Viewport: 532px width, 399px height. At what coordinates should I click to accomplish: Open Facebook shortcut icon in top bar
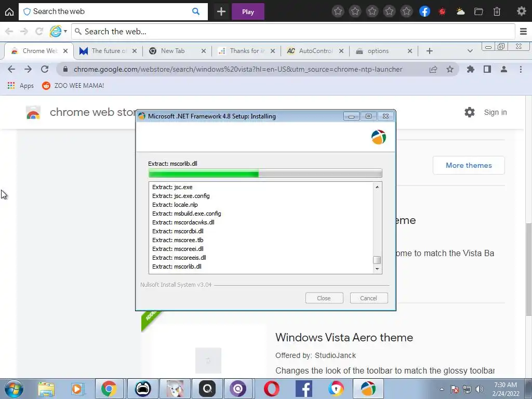[x=424, y=11]
